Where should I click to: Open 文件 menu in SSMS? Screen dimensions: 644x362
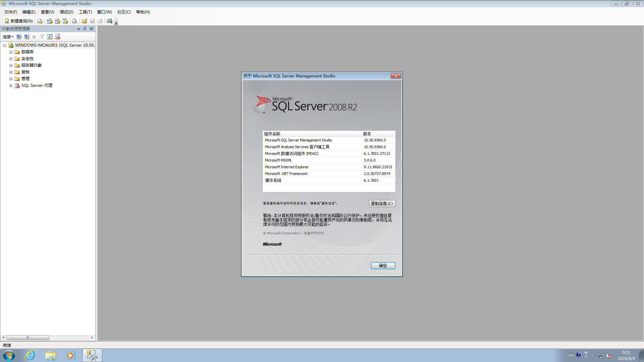pyautogui.click(x=11, y=12)
